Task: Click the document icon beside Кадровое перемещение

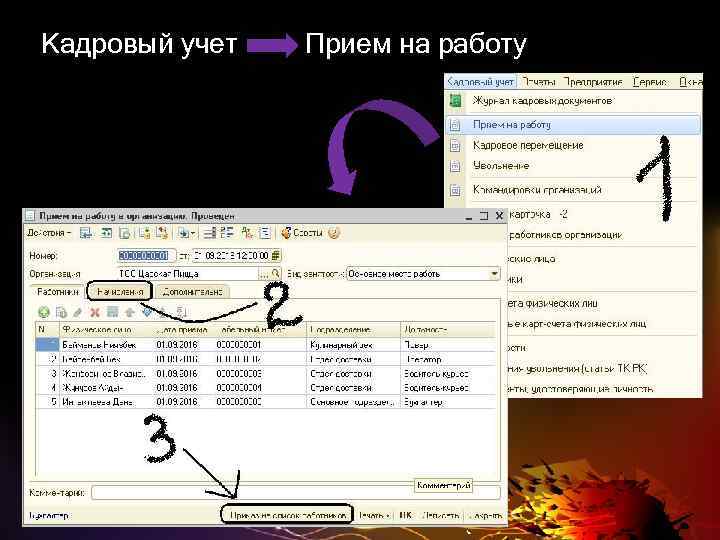Action: coord(455,146)
